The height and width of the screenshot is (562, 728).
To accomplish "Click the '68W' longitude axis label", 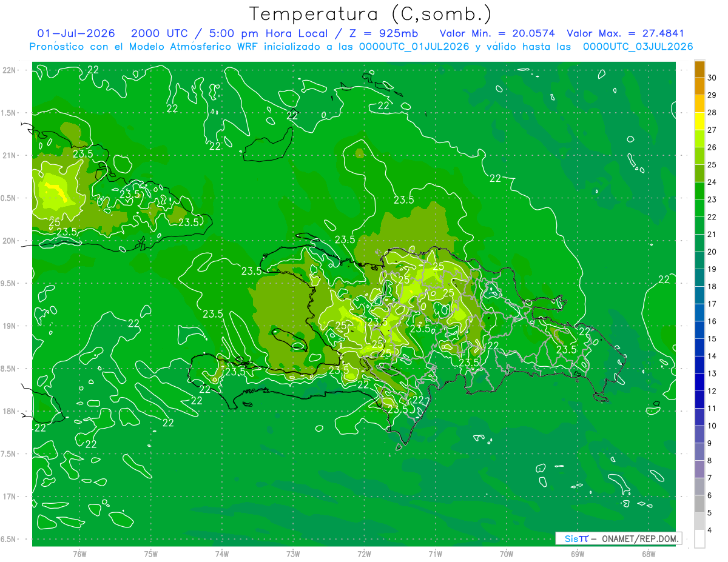I will tap(649, 554).
